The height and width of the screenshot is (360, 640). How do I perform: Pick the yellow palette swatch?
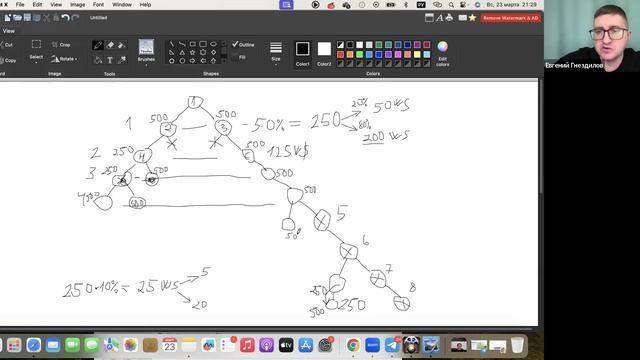[x=417, y=54]
